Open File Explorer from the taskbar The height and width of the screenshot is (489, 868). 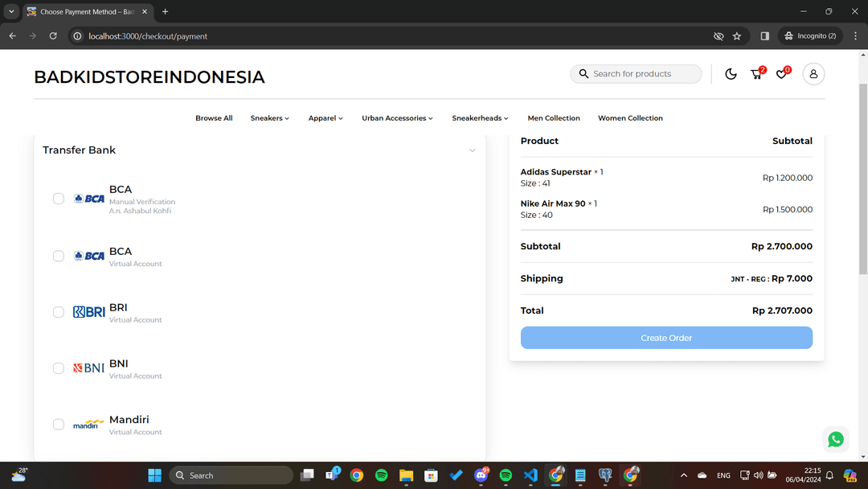click(x=407, y=475)
